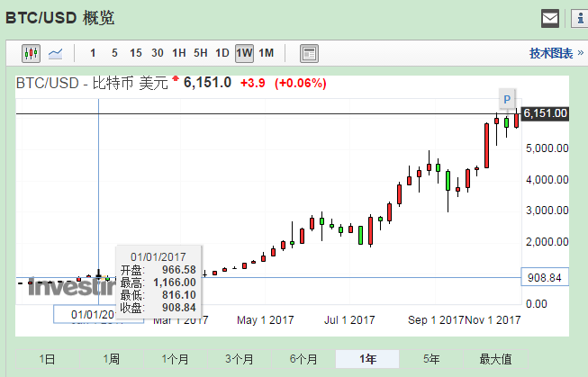
Task: Click the 5,000.00 axis label
Action: click(x=547, y=148)
